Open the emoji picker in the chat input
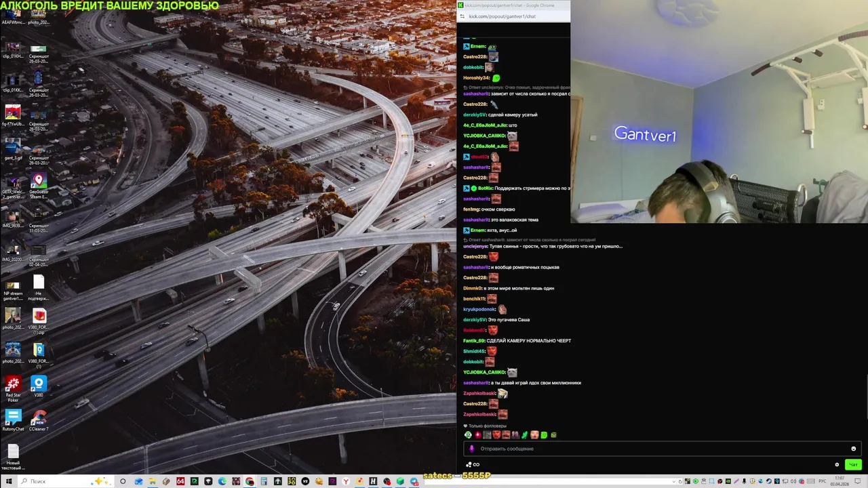The height and width of the screenshot is (488, 868). click(853, 449)
